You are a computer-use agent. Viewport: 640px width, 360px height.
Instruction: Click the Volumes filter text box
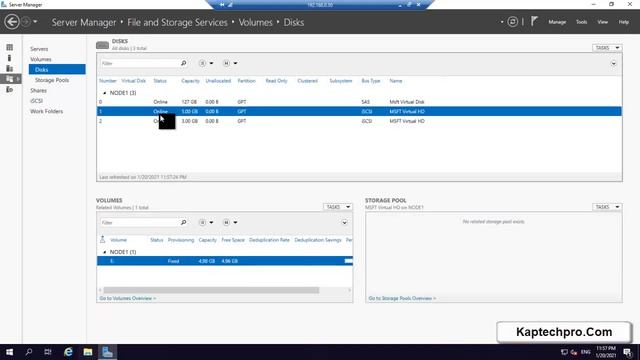139,222
